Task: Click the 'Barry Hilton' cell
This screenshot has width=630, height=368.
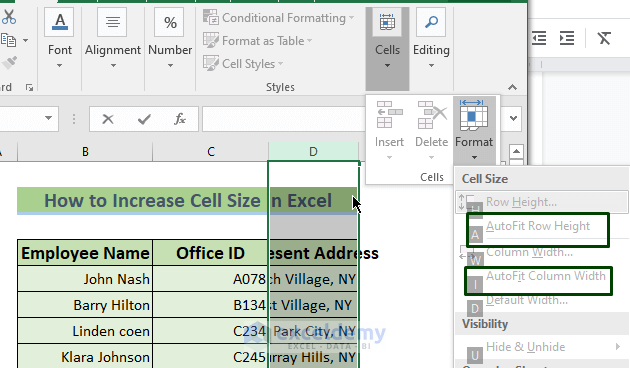Action: click(85, 305)
